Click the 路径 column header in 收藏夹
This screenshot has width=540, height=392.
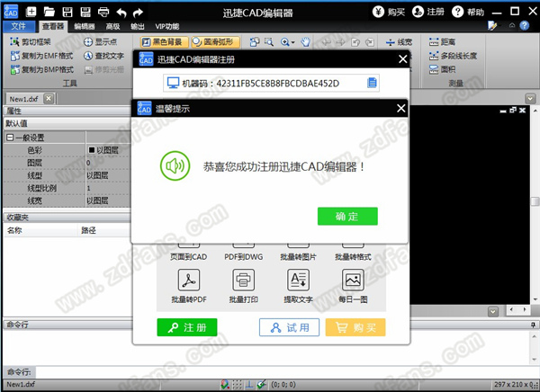click(x=88, y=230)
